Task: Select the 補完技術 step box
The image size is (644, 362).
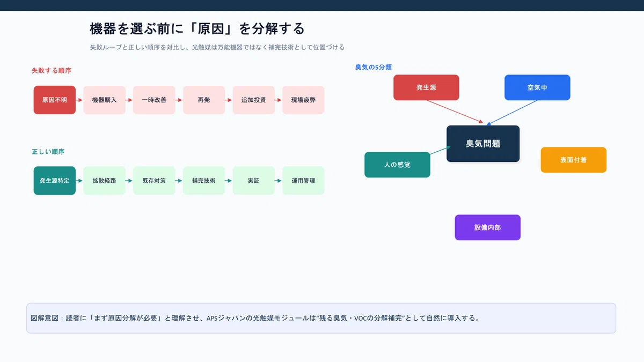Action: point(204,181)
